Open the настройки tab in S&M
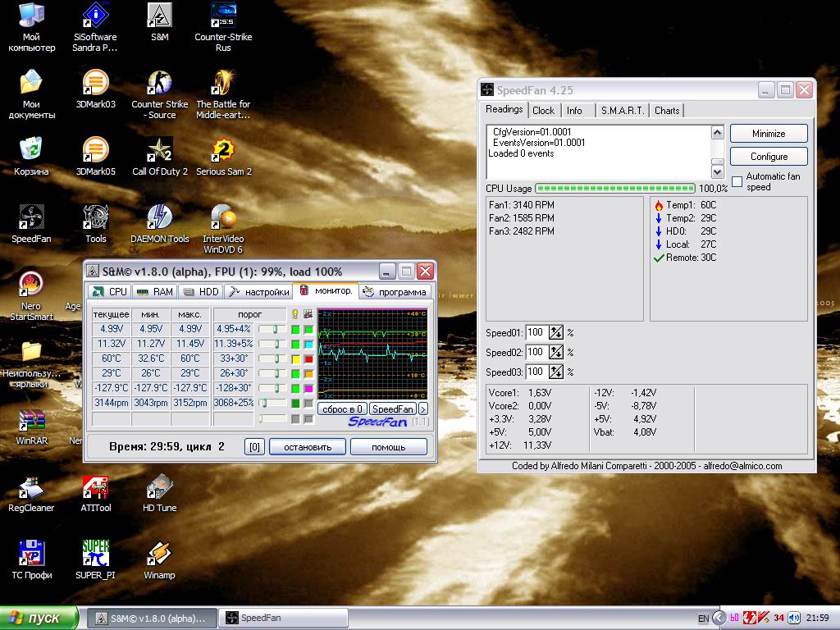Image resolution: width=840 pixels, height=630 pixels. 258,291
